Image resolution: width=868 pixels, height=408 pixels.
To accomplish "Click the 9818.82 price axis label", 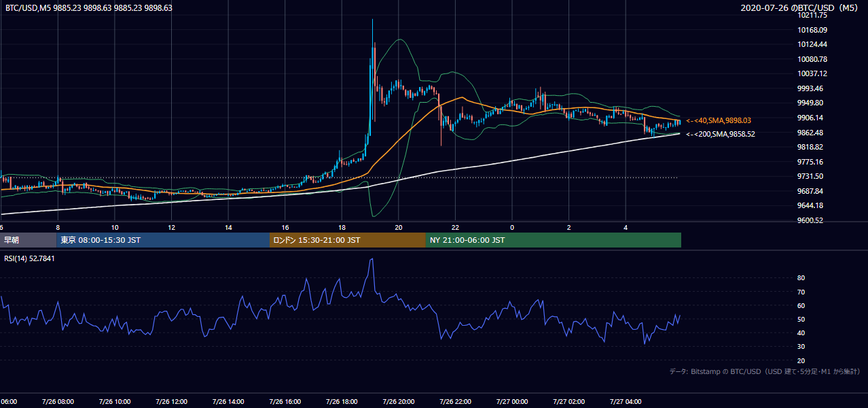I will pyautogui.click(x=810, y=147).
